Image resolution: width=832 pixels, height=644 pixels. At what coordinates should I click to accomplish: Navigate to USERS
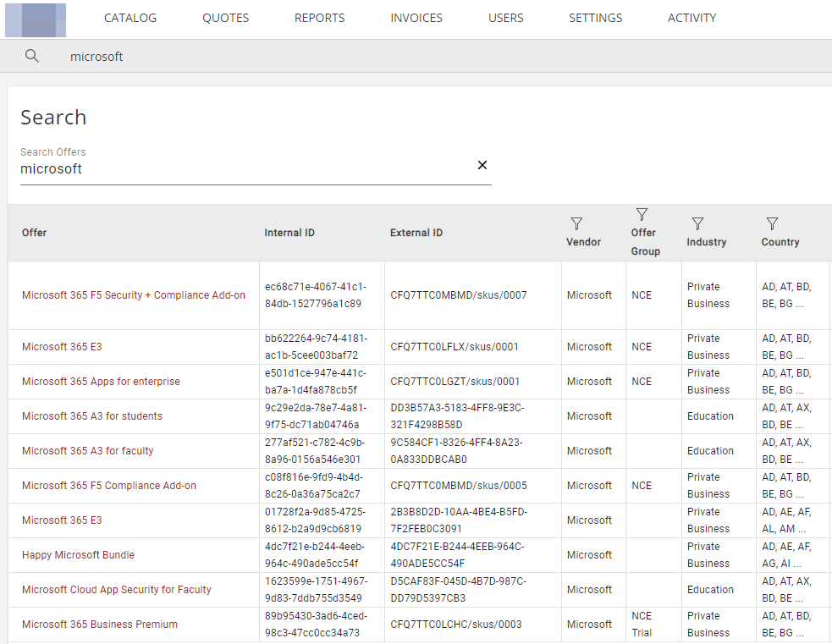click(505, 17)
